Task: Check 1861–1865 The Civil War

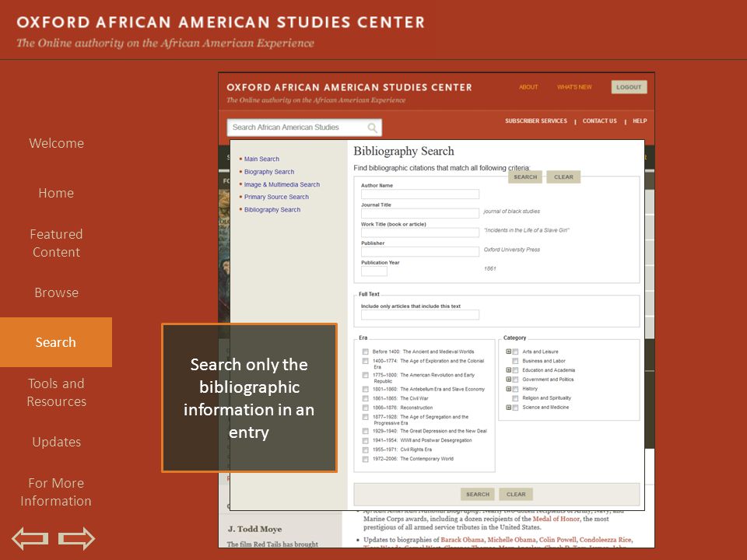Action: click(366, 398)
